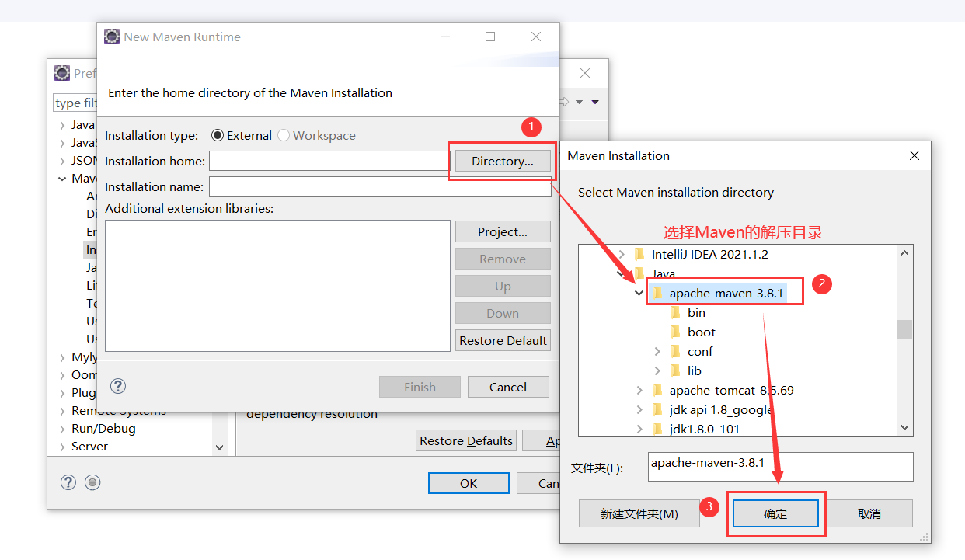965x560 pixels.
Task: Maximize the New Maven Runtime window
Action: (x=490, y=37)
